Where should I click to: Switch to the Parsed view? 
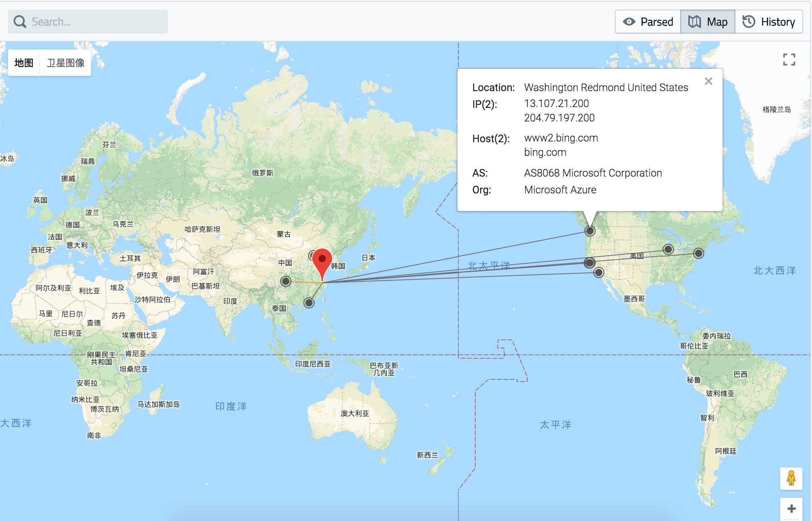[x=648, y=22]
